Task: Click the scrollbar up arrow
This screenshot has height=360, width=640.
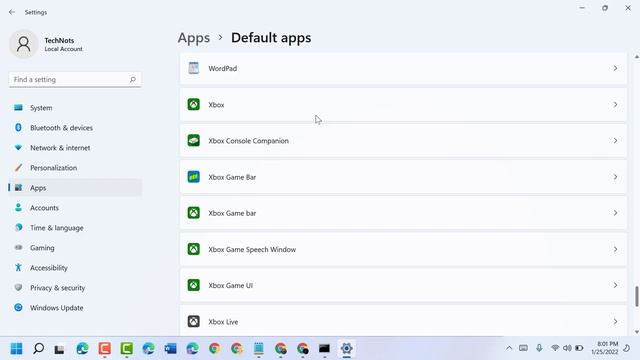Action: [x=636, y=57]
